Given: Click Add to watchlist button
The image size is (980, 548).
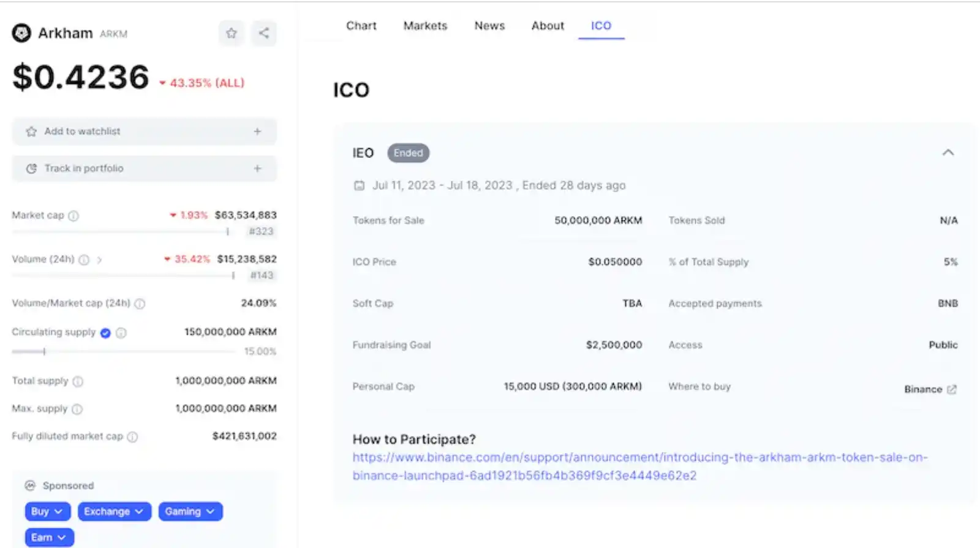Looking at the screenshot, I should point(145,132).
